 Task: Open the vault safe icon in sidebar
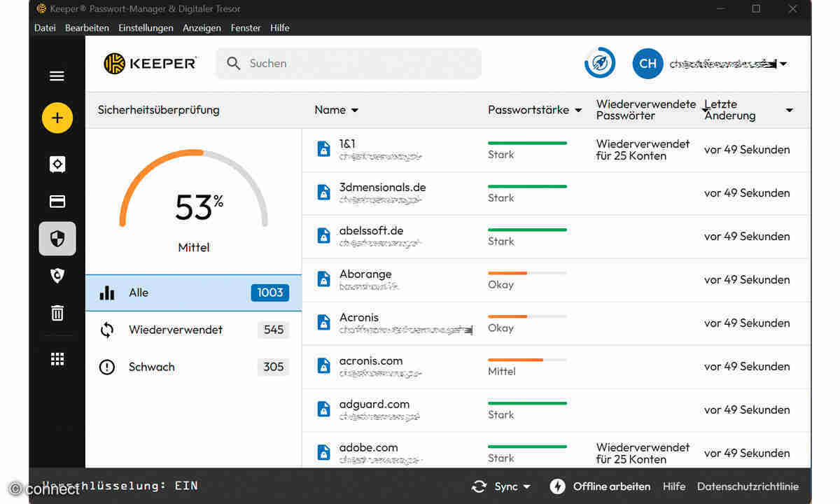pyautogui.click(x=57, y=164)
